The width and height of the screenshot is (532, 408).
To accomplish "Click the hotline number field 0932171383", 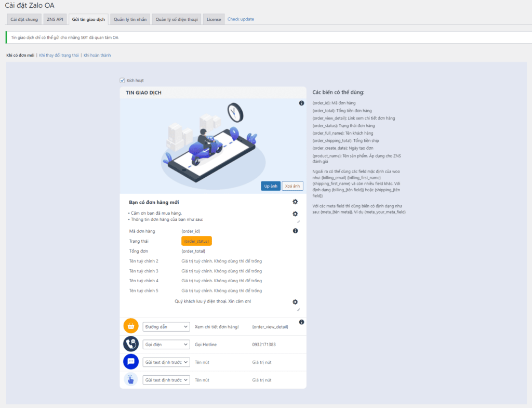I will [264, 345].
